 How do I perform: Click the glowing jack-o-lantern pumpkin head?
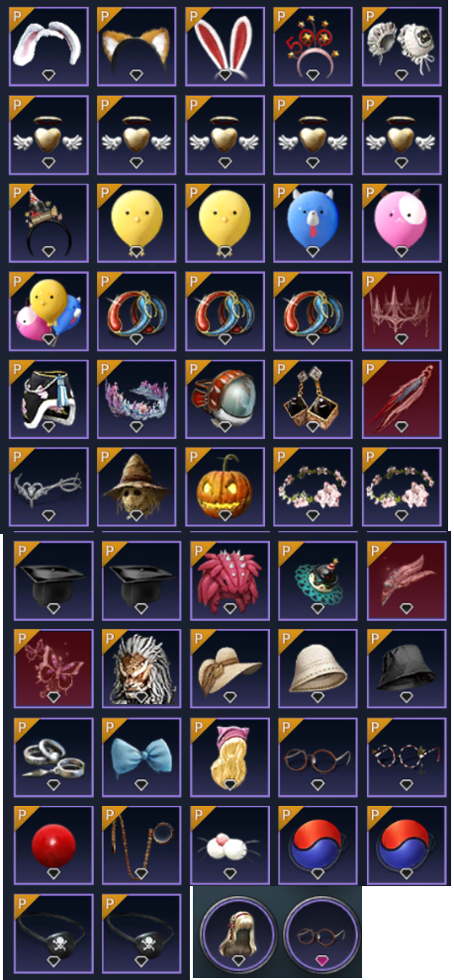click(x=225, y=487)
